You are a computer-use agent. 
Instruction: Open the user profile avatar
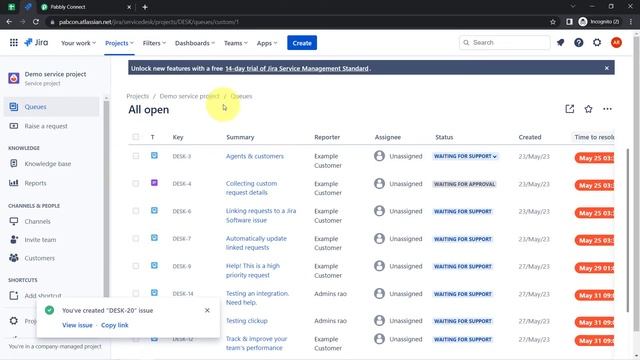coord(616,42)
